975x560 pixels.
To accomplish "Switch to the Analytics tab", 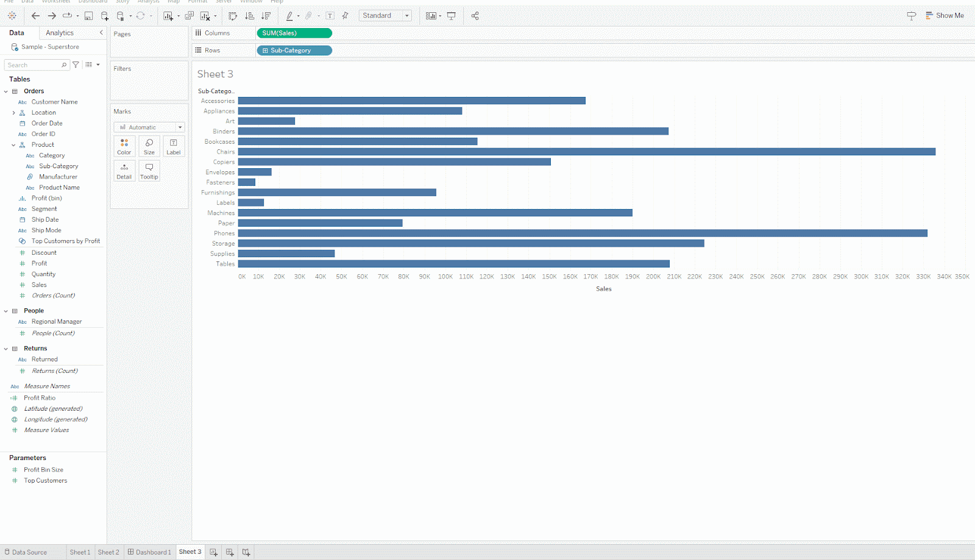I will (60, 33).
